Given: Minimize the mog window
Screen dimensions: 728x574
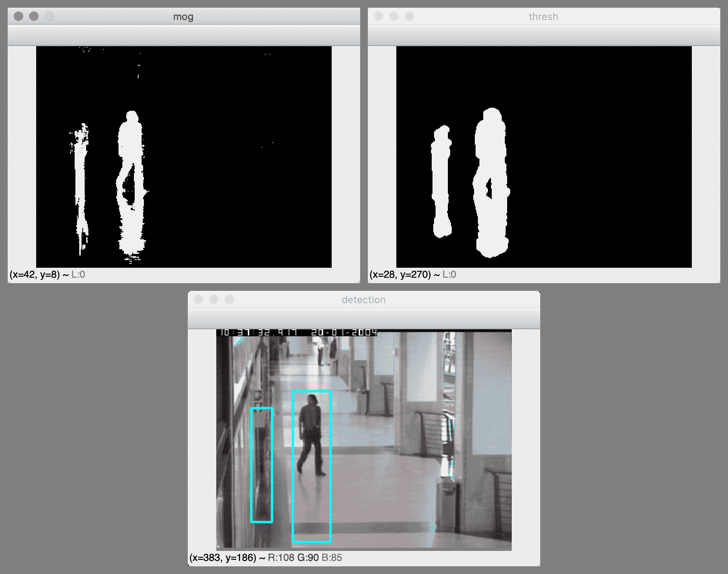Looking at the screenshot, I should (34, 16).
